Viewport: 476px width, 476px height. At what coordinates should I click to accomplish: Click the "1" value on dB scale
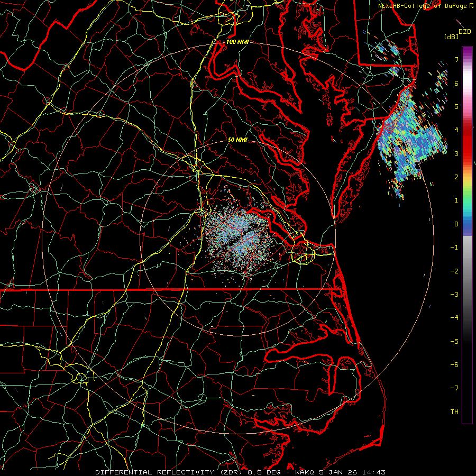click(456, 200)
